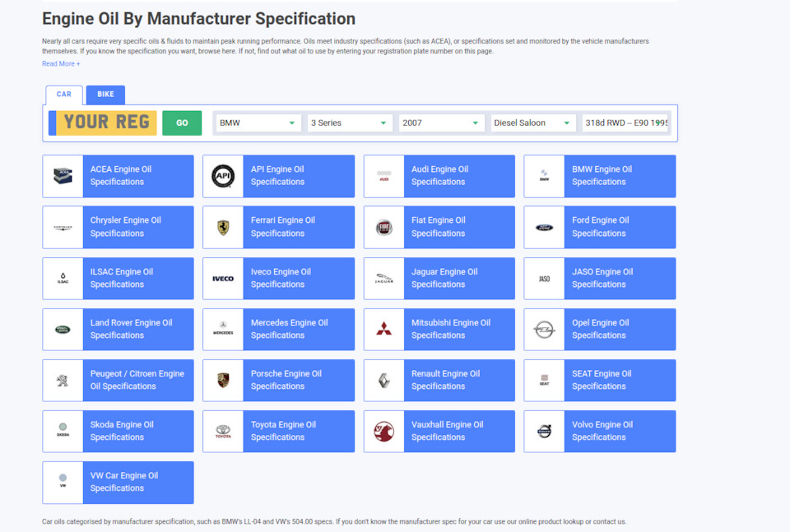Open Fiat Engine Oil Specifications
790x532 pixels.
pyautogui.click(x=439, y=228)
